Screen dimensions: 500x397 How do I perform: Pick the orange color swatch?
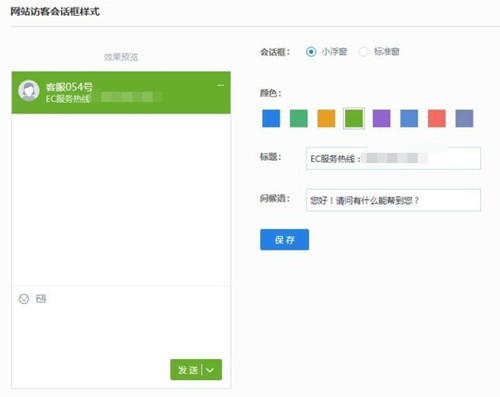(x=326, y=118)
